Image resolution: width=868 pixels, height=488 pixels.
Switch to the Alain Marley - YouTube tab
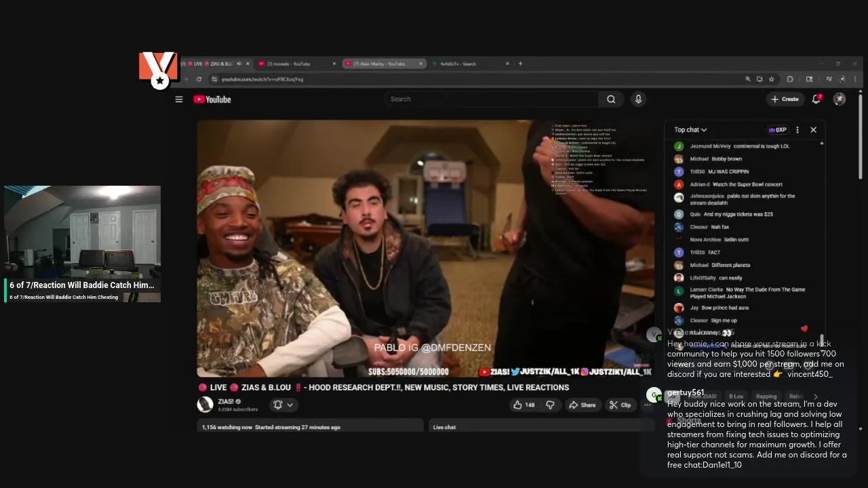(x=383, y=64)
